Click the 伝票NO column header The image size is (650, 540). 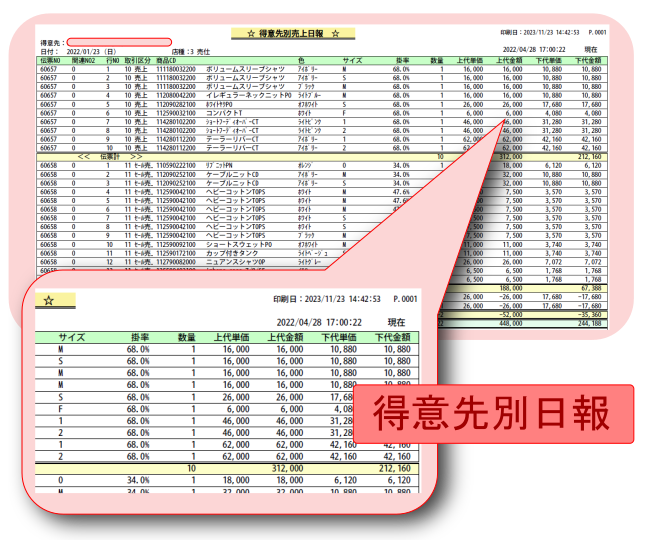[50, 61]
